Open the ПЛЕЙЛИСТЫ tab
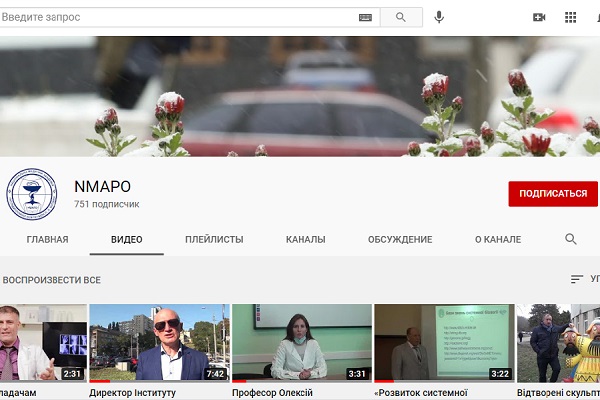 point(214,240)
